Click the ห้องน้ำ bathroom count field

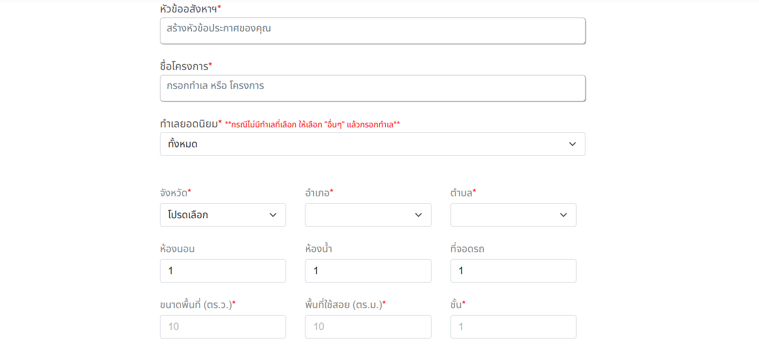pyautogui.click(x=368, y=271)
